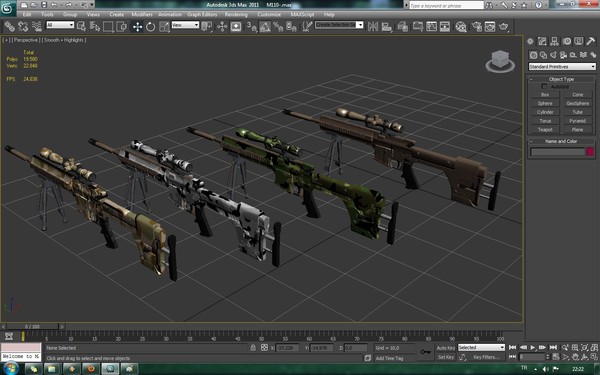Activate the Select and Scale tool
This screenshot has height=375, width=600.
[164, 26]
